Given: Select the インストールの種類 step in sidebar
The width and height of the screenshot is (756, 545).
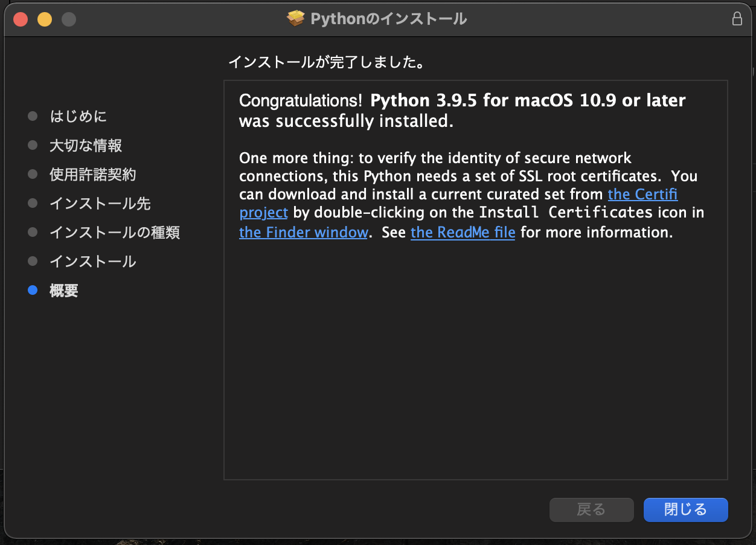Looking at the screenshot, I should click(115, 233).
